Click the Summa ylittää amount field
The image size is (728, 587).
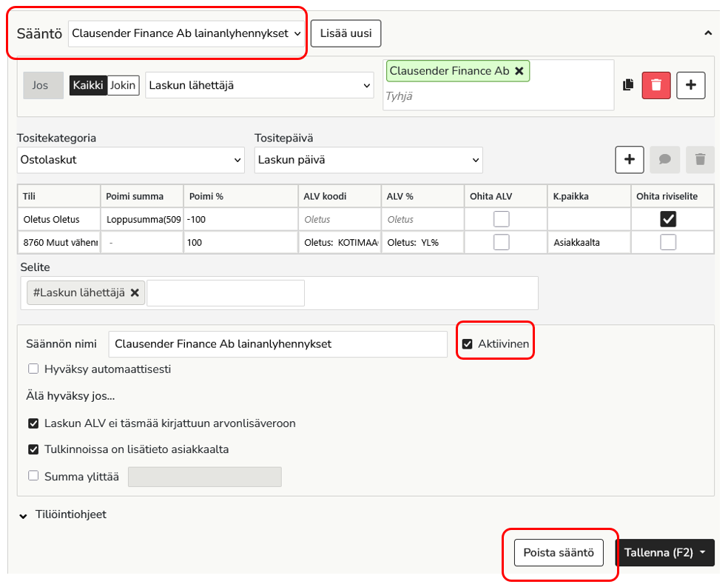(205, 477)
